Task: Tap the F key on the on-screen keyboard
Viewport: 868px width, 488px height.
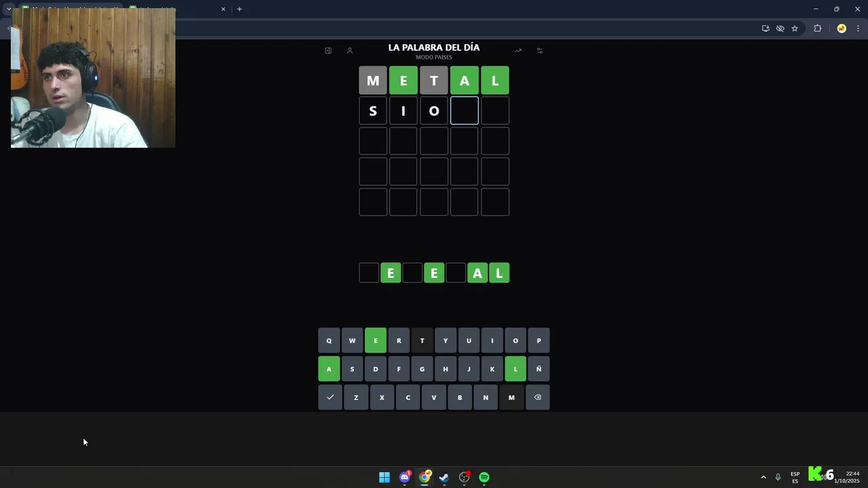Action: click(399, 369)
